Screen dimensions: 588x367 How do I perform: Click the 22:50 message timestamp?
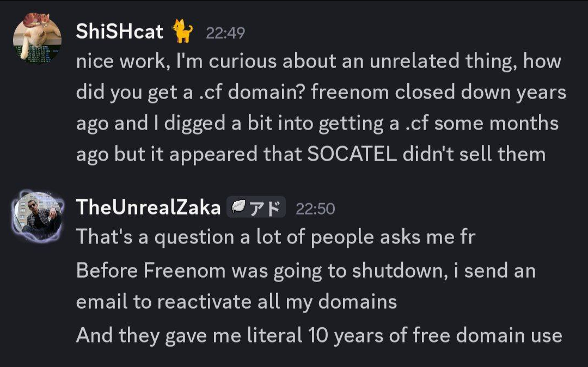point(315,209)
